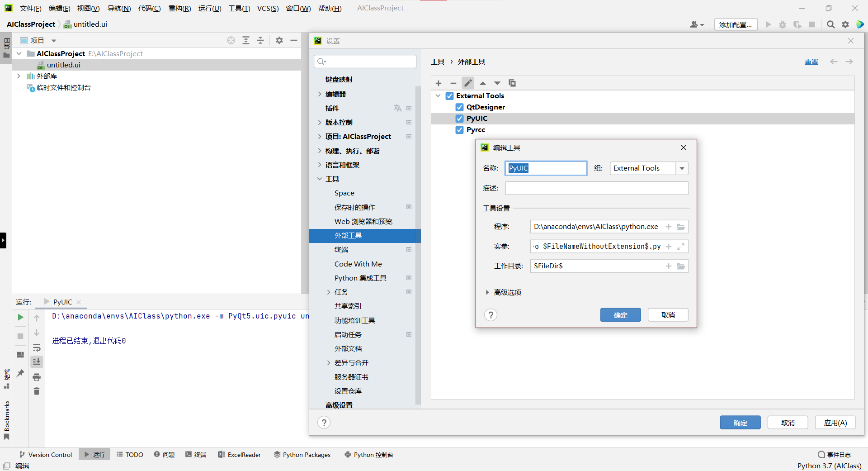Screen dimensions: 868x471
Task: Move selected tool down in list
Action: (497, 83)
